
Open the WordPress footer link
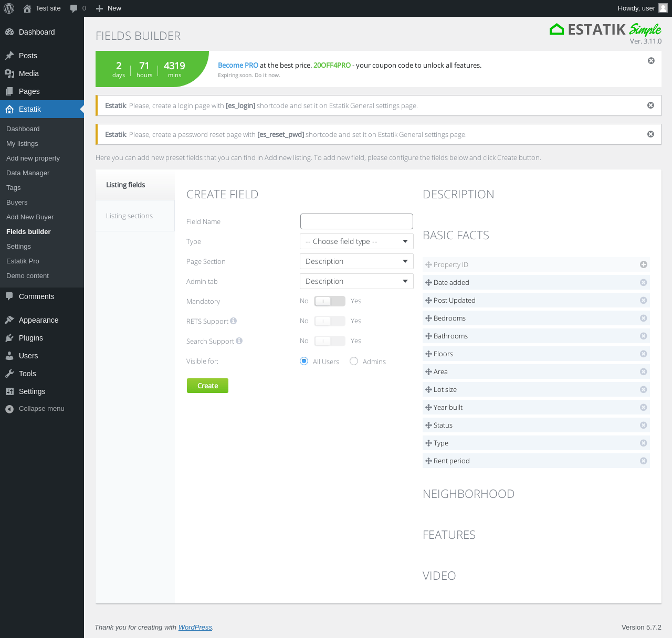coord(195,628)
